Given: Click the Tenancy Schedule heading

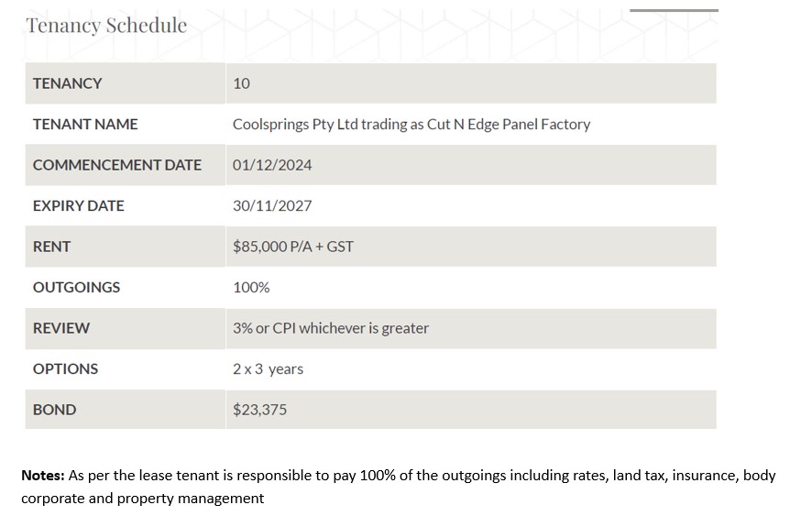Looking at the screenshot, I should click(x=106, y=26).
